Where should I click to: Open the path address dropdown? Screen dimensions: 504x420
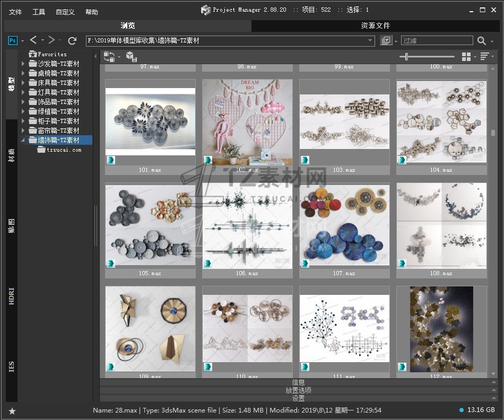[370, 41]
